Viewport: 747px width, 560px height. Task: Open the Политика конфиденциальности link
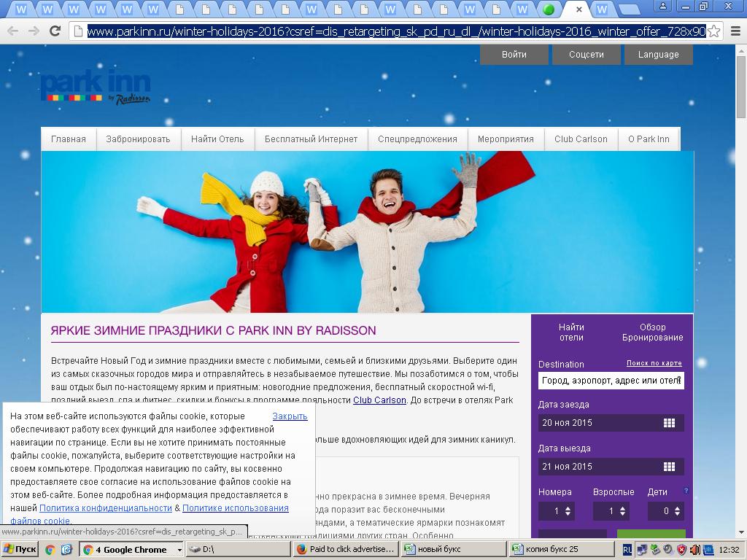click(x=105, y=508)
